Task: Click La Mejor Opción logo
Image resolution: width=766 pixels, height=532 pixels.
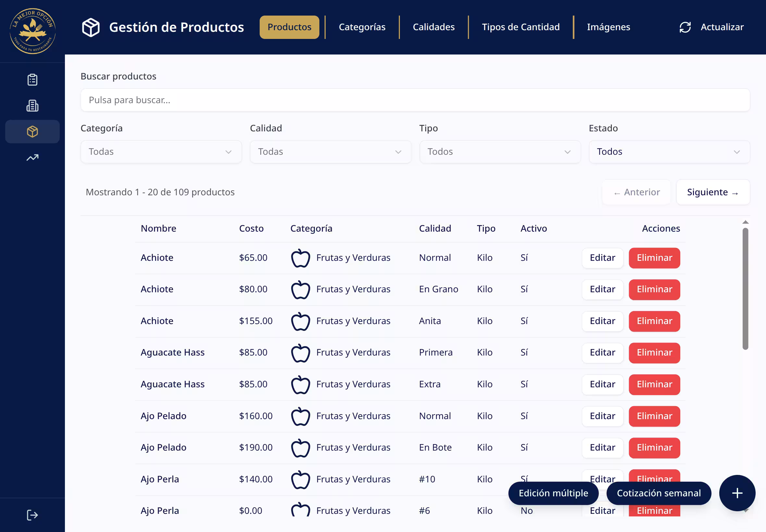Action: coord(32,31)
